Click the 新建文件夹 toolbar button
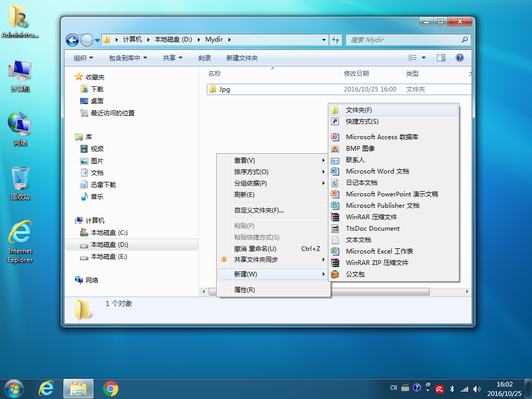Image resolution: width=532 pixels, height=399 pixels. 242,58
